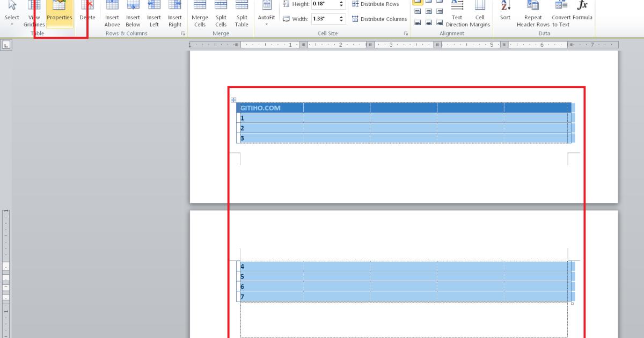Toggle View Gridlines for the table
This screenshot has width=644, height=338.
click(34, 13)
